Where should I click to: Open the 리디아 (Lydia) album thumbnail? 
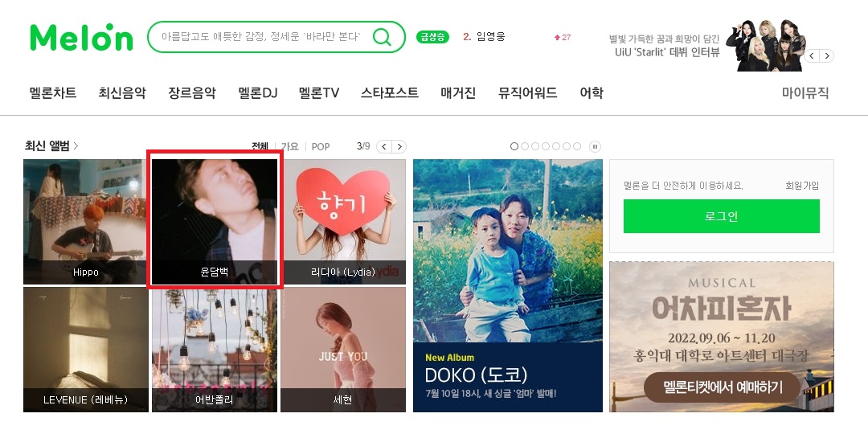343,222
